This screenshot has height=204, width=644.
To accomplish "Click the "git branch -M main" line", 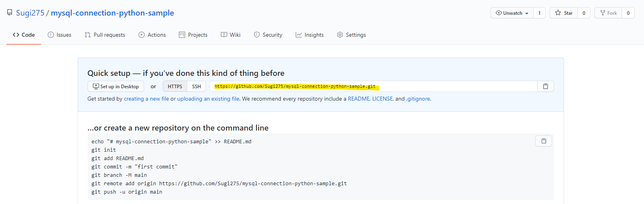I will (119, 175).
